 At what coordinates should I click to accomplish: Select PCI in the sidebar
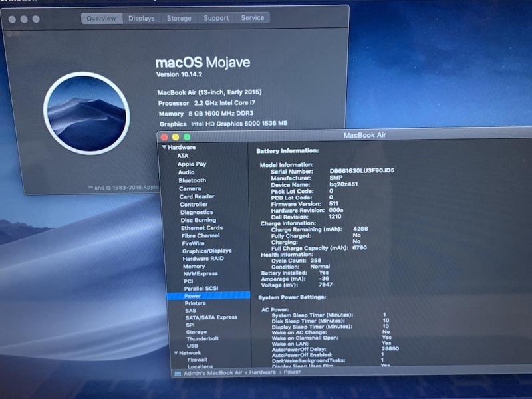pyautogui.click(x=188, y=281)
